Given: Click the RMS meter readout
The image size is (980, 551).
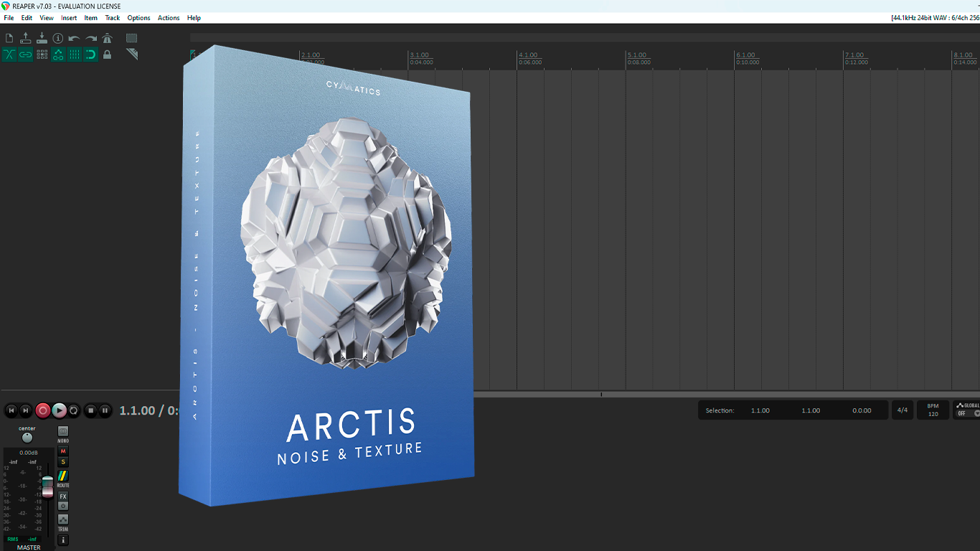Looking at the screenshot, I should click(x=22, y=539).
